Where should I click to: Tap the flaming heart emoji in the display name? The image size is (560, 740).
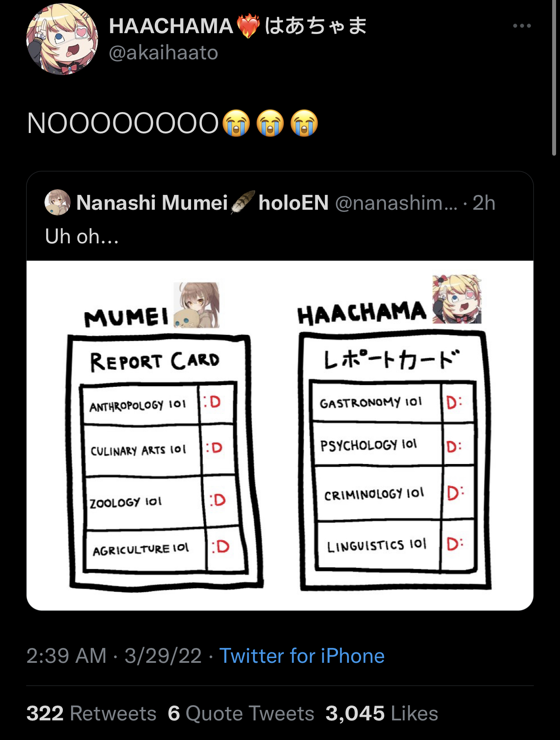pos(249,26)
